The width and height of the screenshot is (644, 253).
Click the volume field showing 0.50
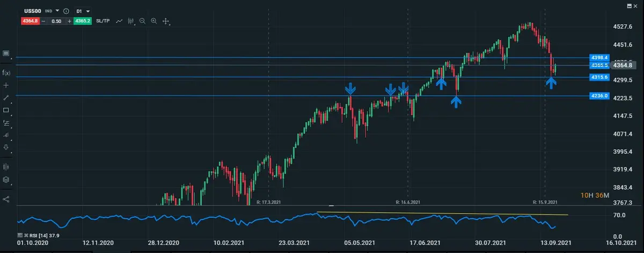pos(56,21)
